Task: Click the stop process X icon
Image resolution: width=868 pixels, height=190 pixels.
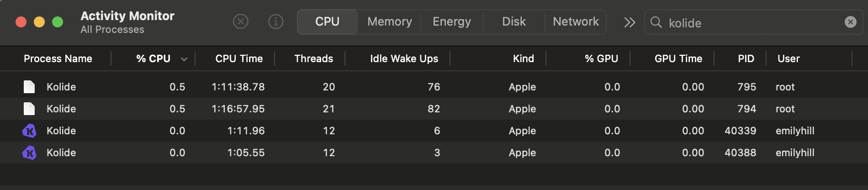Action: click(x=240, y=21)
